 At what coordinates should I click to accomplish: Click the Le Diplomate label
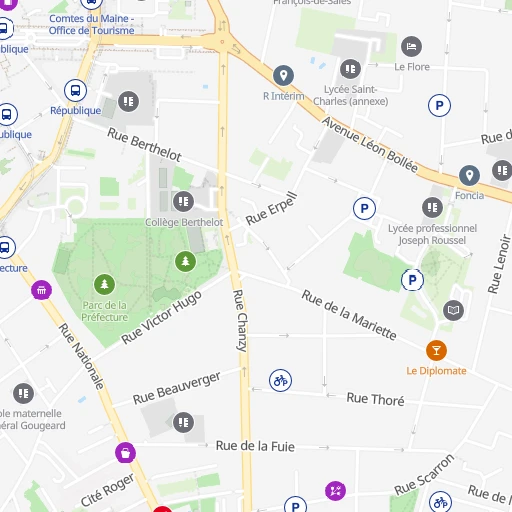point(436,371)
